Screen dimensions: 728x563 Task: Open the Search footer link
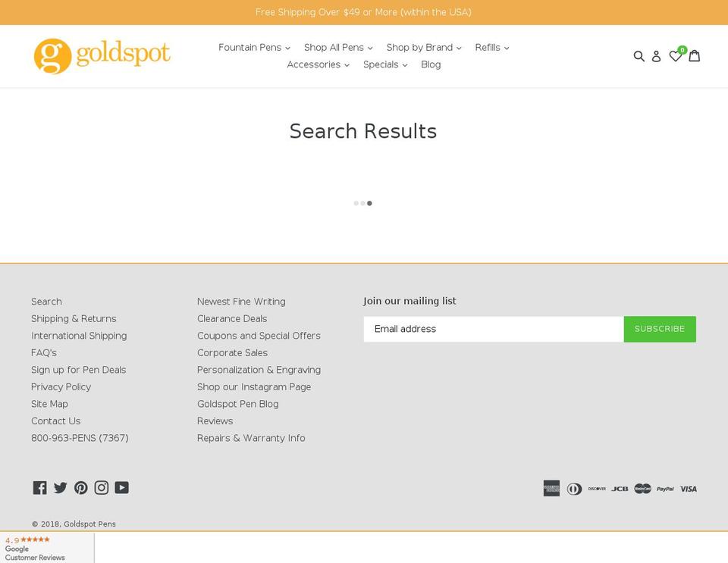pos(46,302)
